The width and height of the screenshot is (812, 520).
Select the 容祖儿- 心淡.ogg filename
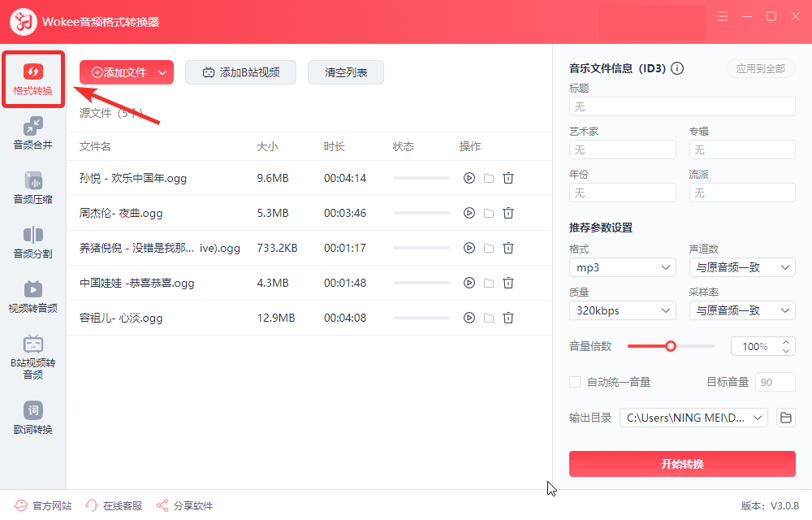(x=121, y=318)
